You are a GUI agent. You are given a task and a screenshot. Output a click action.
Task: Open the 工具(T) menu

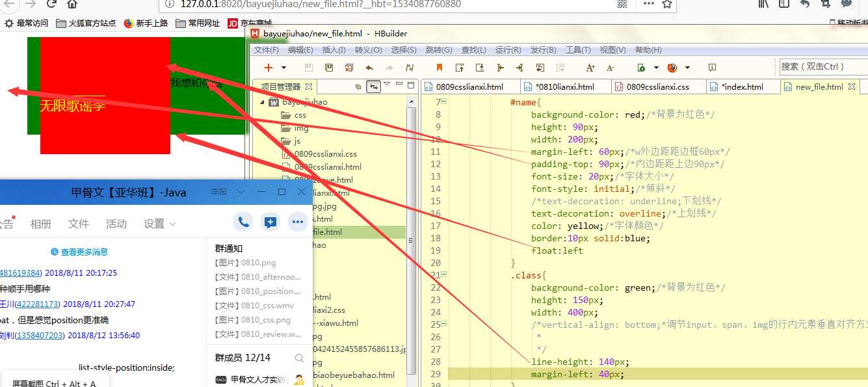click(x=578, y=50)
